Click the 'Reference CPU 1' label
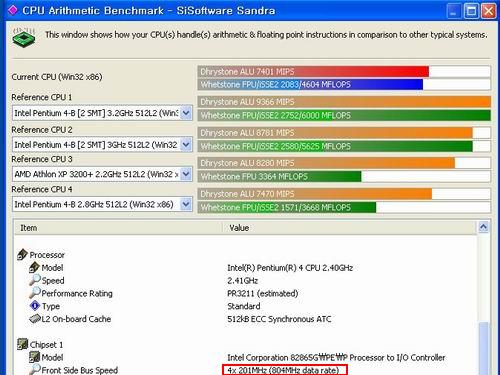 click(42, 97)
